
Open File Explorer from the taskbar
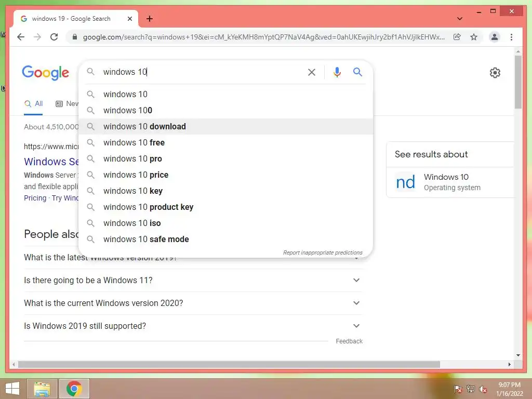[x=42, y=389]
